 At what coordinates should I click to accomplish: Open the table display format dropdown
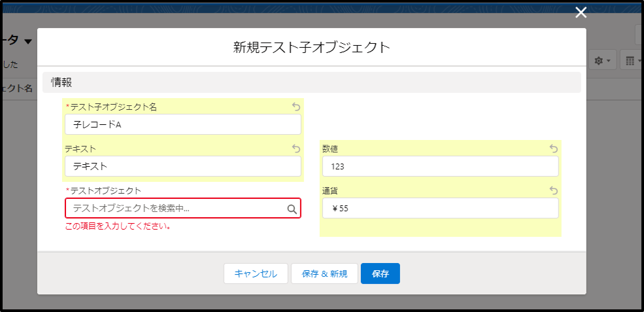[630, 61]
